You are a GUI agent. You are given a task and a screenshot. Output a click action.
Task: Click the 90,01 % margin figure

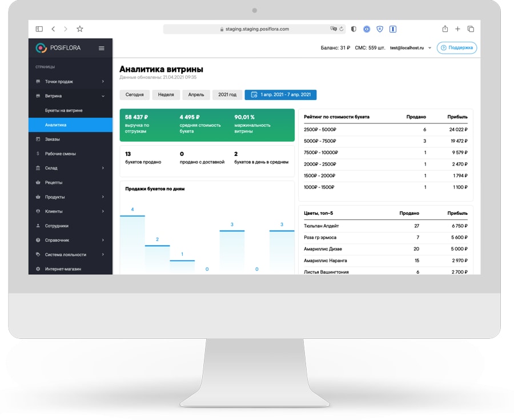coord(244,117)
